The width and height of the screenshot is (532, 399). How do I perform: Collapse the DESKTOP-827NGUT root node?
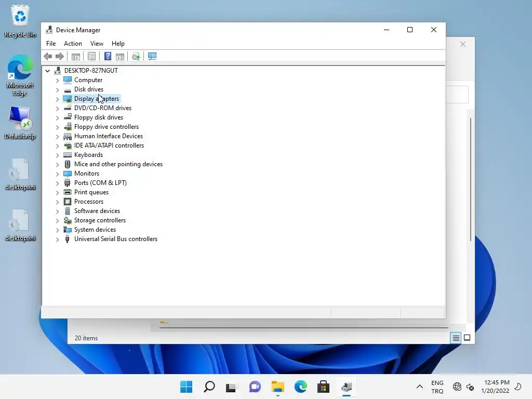coord(47,71)
